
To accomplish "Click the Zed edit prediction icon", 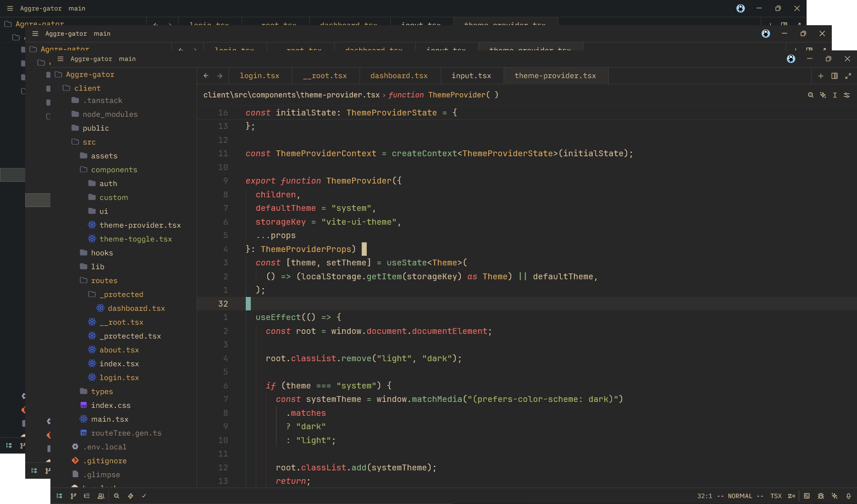I will tap(791, 496).
